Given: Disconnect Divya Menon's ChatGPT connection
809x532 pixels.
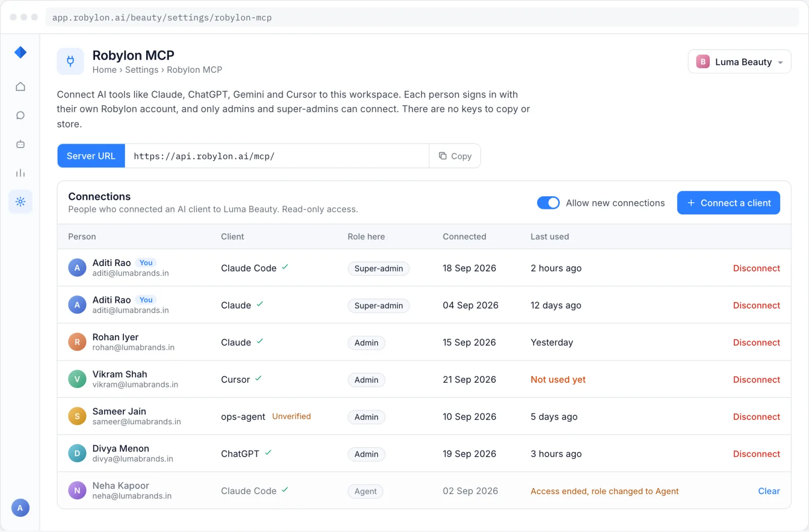Looking at the screenshot, I should pos(756,454).
